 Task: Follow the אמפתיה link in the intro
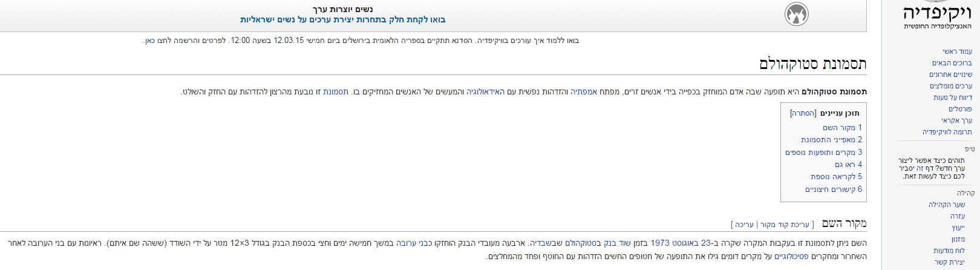pyautogui.click(x=583, y=92)
